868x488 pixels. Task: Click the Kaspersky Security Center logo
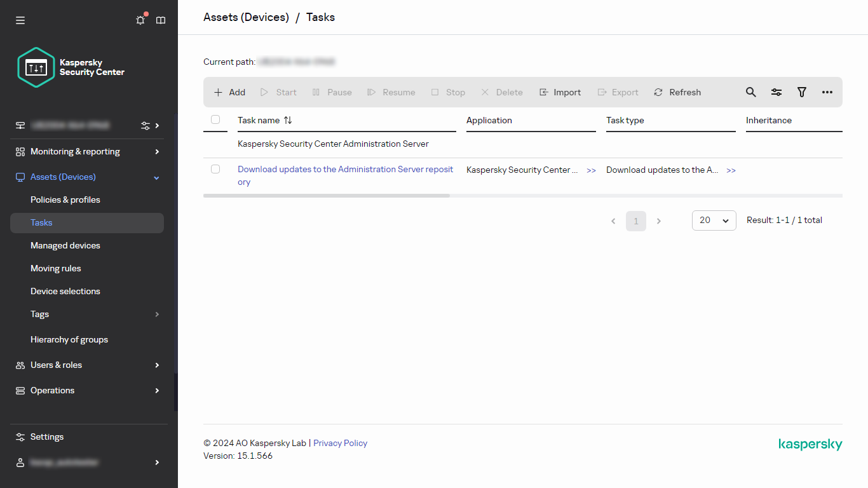click(x=71, y=67)
